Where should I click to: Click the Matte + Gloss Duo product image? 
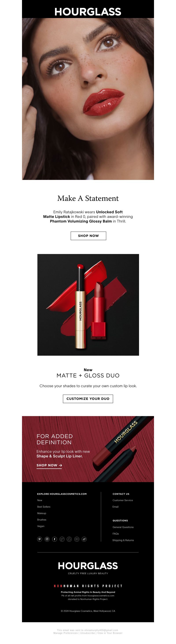(88, 305)
